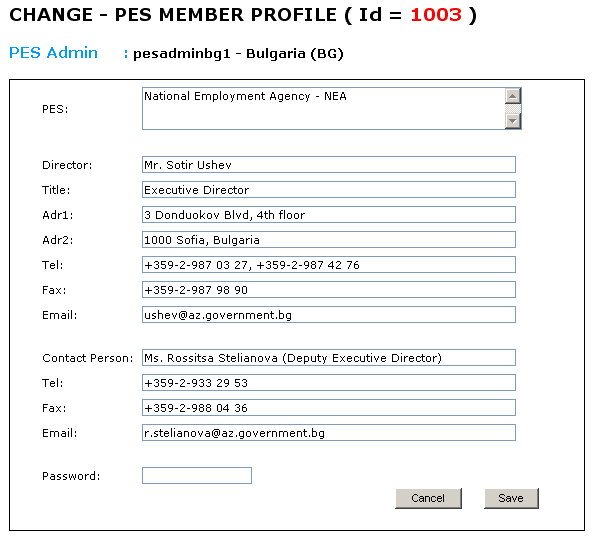Focus the ushev@az.government.bg Email field

click(329, 315)
